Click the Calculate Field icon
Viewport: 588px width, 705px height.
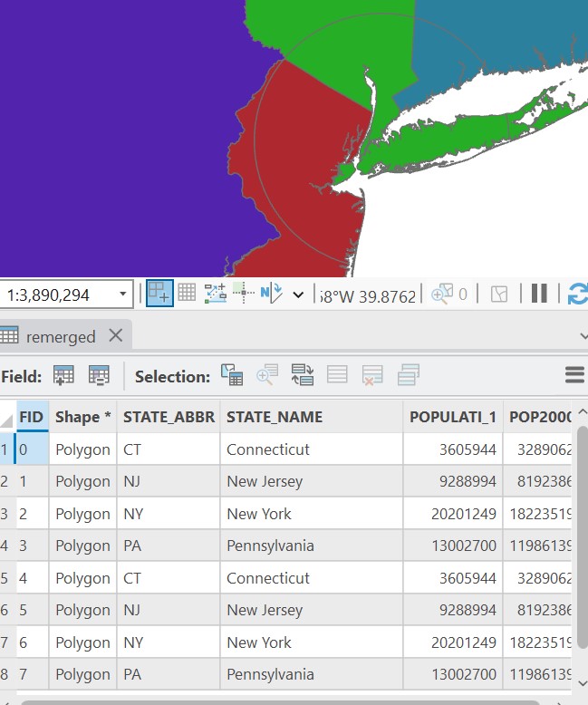(99, 375)
